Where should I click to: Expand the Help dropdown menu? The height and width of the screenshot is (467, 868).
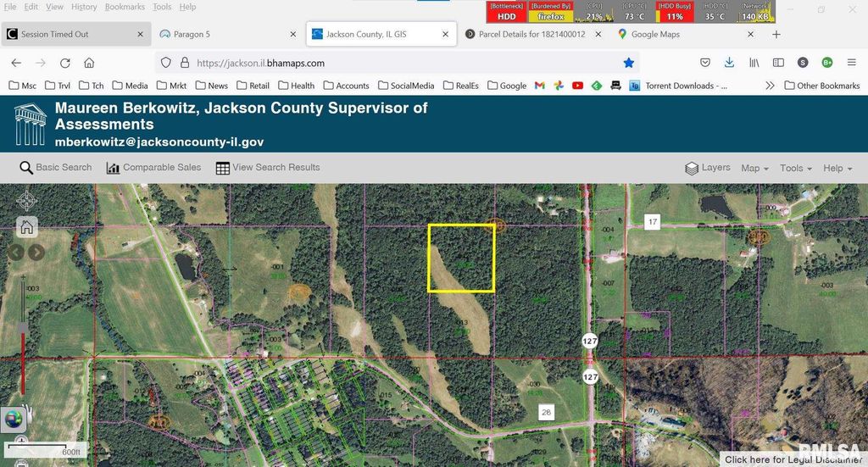(x=837, y=168)
